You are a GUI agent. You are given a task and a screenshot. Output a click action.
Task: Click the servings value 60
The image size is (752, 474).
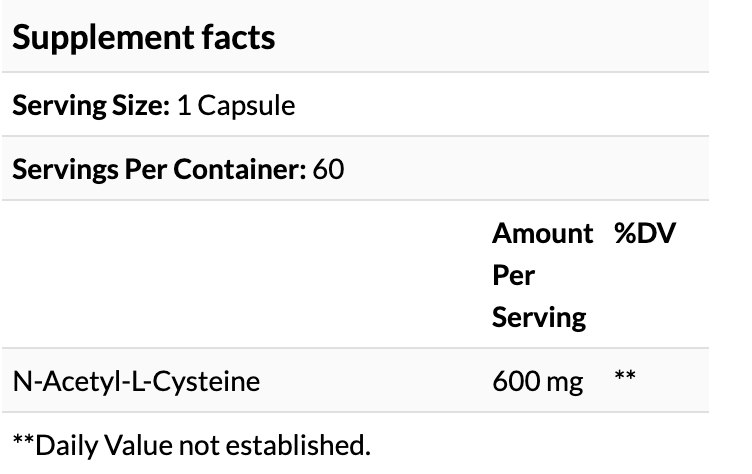329,169
